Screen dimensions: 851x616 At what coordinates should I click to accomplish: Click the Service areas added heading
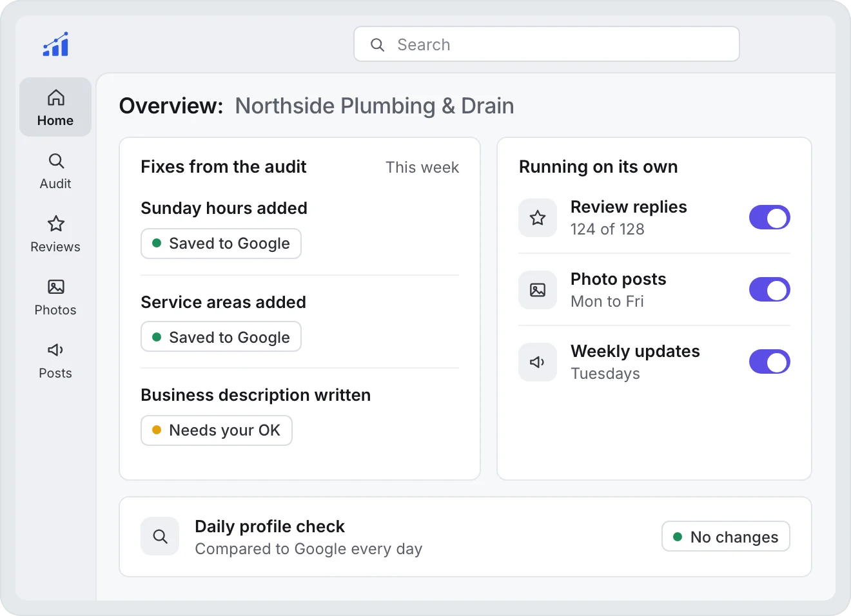coord(224,302)
